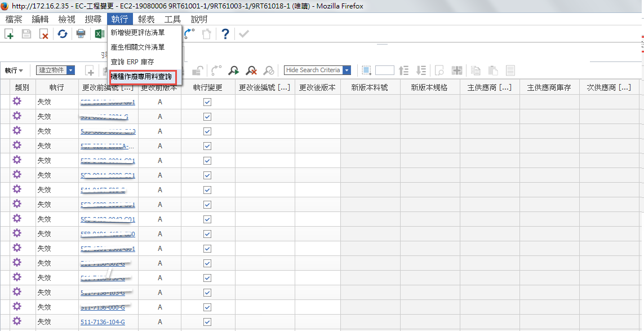Click the select-all rows icon in grid toolbar
The height and width of the screenshot is (331, 644).
366,70
